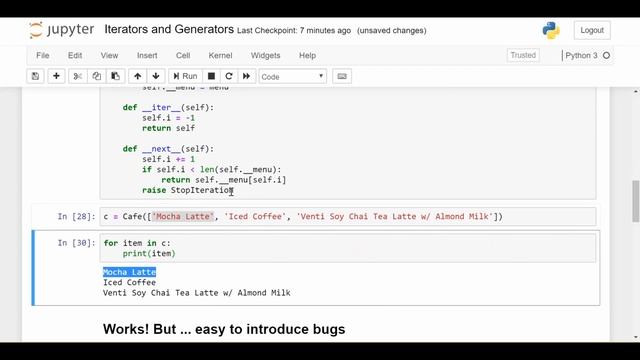Click the raise StopIteration line
The image size is (640, 360).
pyautogui.click(x=188, y=190)
